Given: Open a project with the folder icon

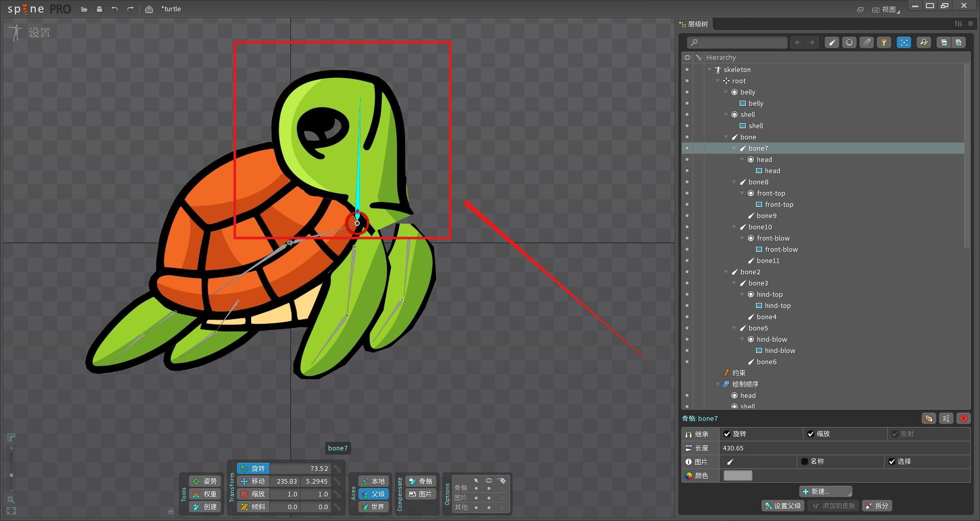Looking at the screenshot, I should point(84,9).
